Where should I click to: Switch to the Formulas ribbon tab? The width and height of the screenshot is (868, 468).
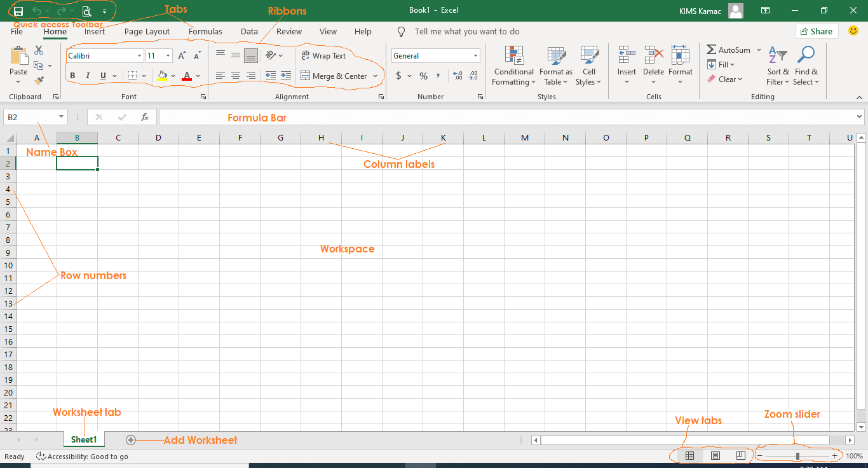point(205,31)
